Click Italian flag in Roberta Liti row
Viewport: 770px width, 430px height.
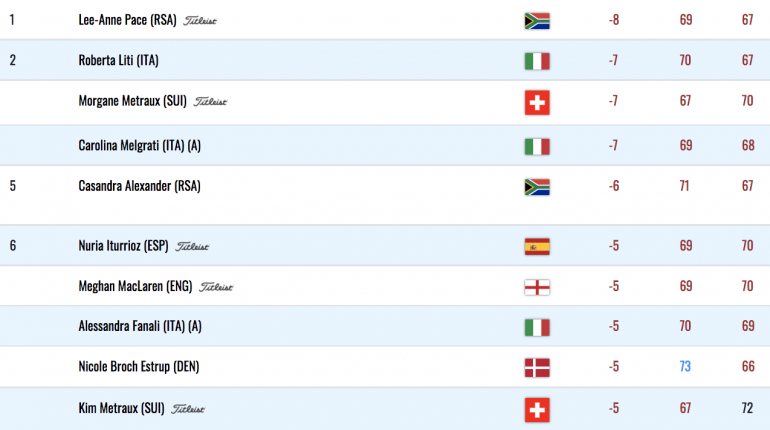tap(537, 61)
